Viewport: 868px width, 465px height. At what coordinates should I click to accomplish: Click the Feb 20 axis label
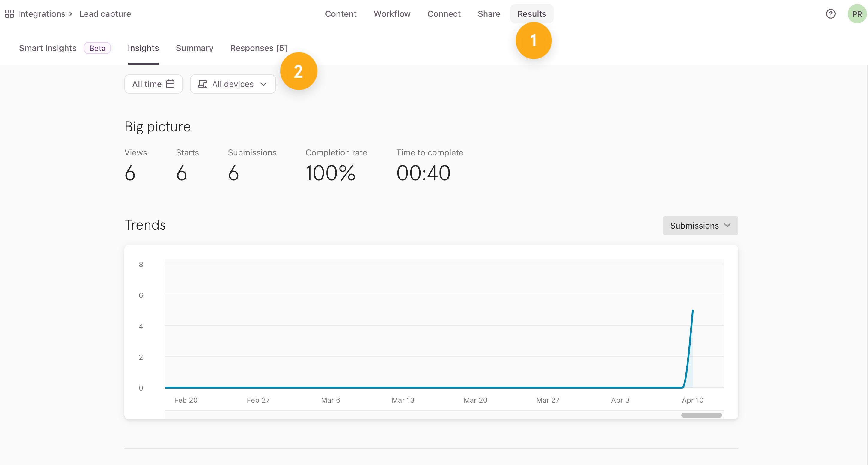coord(186,400)
